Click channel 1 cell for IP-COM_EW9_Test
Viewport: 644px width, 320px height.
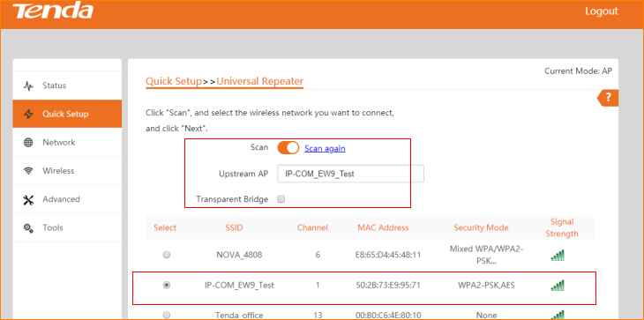pyautogui.click(x=318, y=285)
